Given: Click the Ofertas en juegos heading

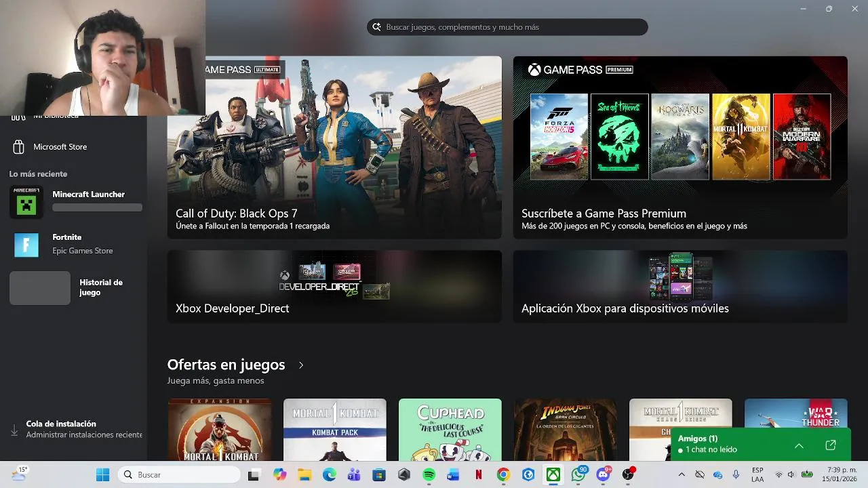Looking at the screenshot, I should [226, 365].
